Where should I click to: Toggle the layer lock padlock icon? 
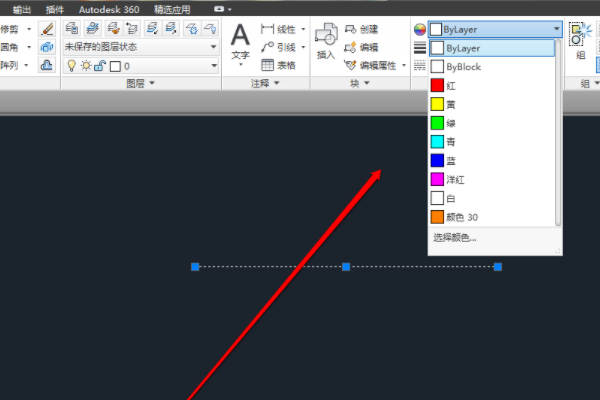point(100,66)
